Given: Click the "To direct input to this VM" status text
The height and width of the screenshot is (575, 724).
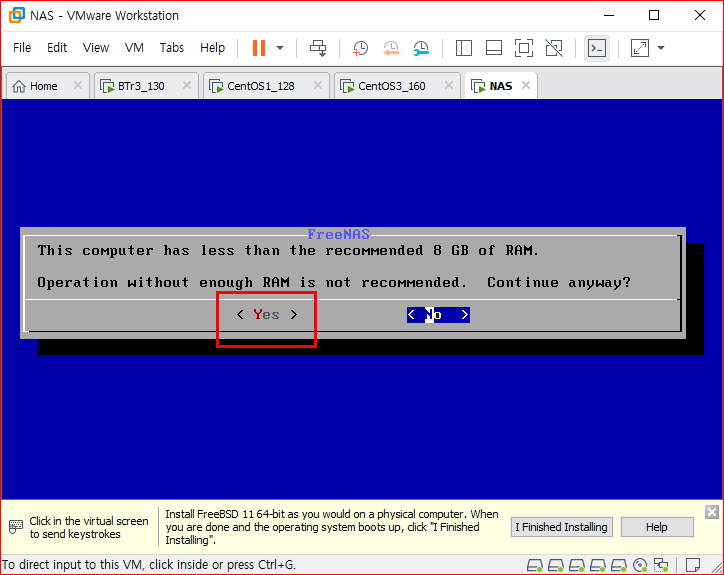Looking at the screenshot, I should [x=149, y=564].
